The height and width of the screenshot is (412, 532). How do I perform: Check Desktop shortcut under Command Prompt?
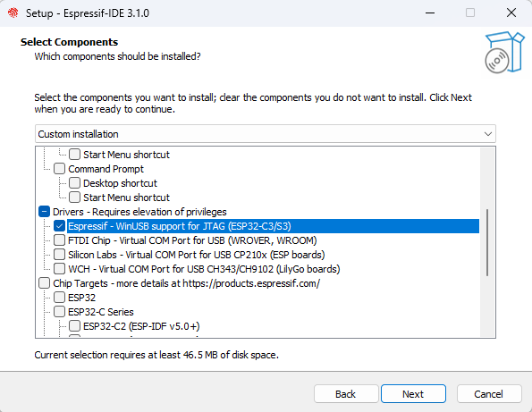74,183
